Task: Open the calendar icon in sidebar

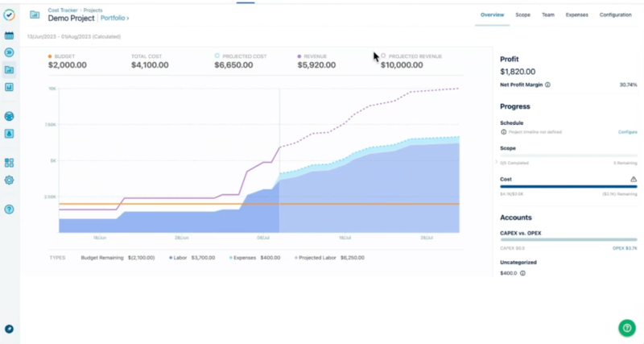Action: point(9,35)
